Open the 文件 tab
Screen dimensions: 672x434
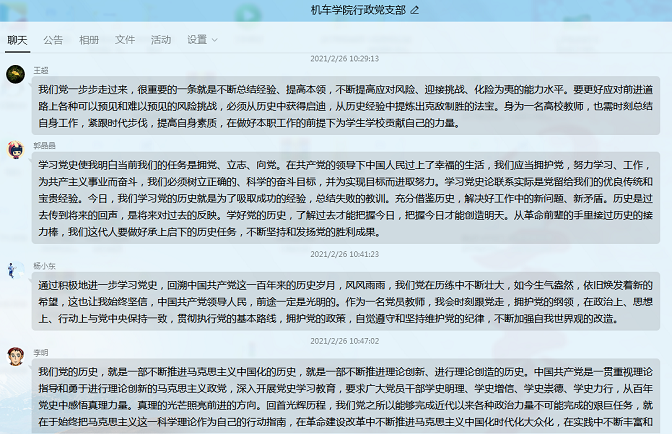coord(125,40)
